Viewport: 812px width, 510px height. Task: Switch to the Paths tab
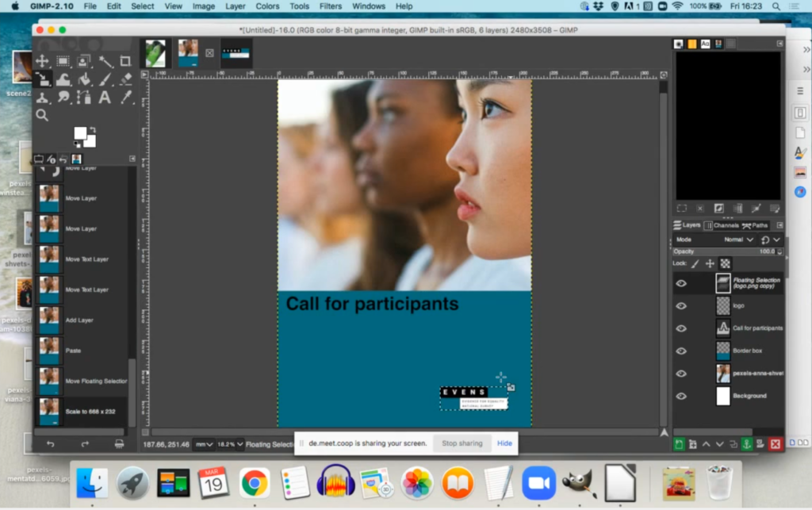click(x=755, y=225)
